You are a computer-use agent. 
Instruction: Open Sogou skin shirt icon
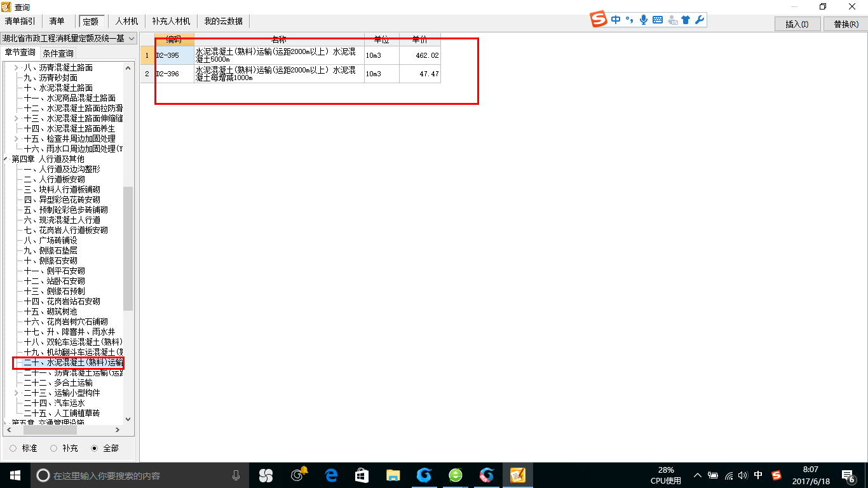[x=686, y=20]
